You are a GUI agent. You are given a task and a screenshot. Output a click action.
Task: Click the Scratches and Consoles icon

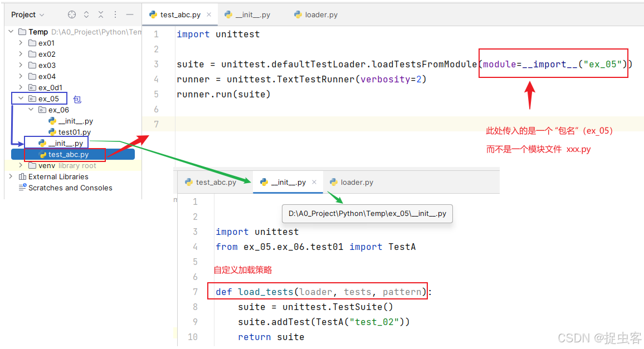23,187
